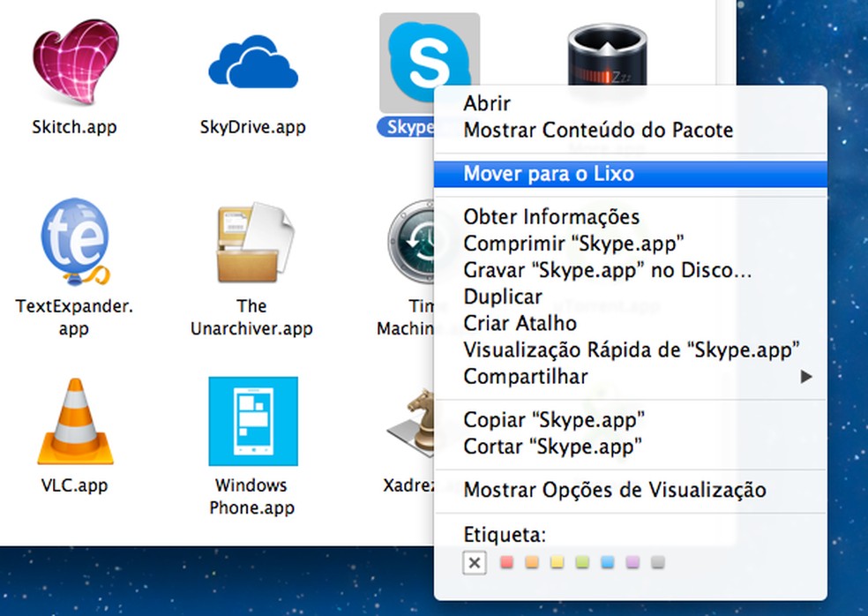Click the Skitch.app file name

tap(74, 127)
